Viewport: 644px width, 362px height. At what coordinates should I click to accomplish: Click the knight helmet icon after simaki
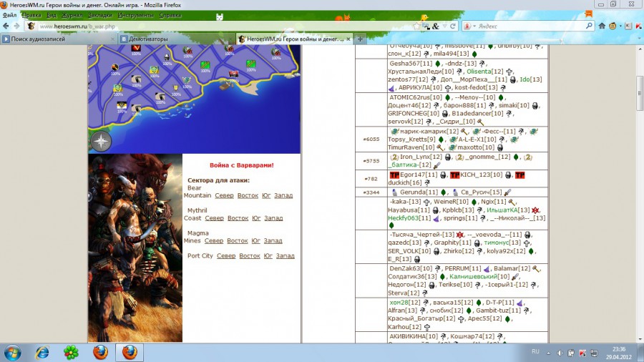(535, 106)
